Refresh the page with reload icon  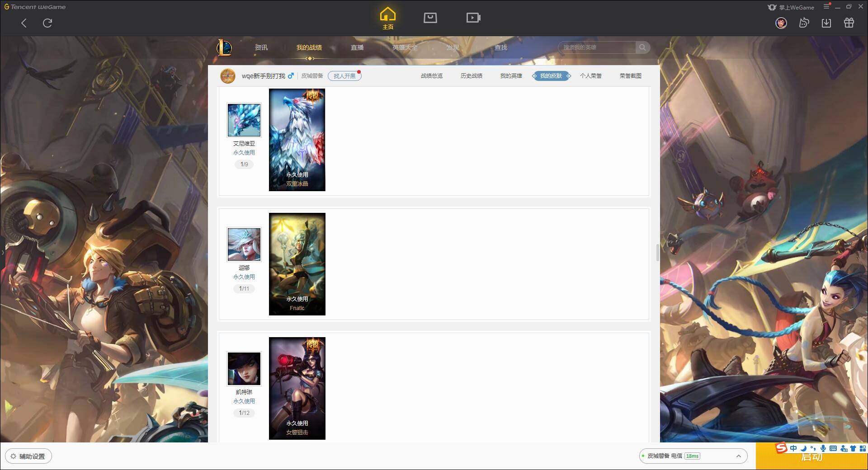click(x=47, y=23)
